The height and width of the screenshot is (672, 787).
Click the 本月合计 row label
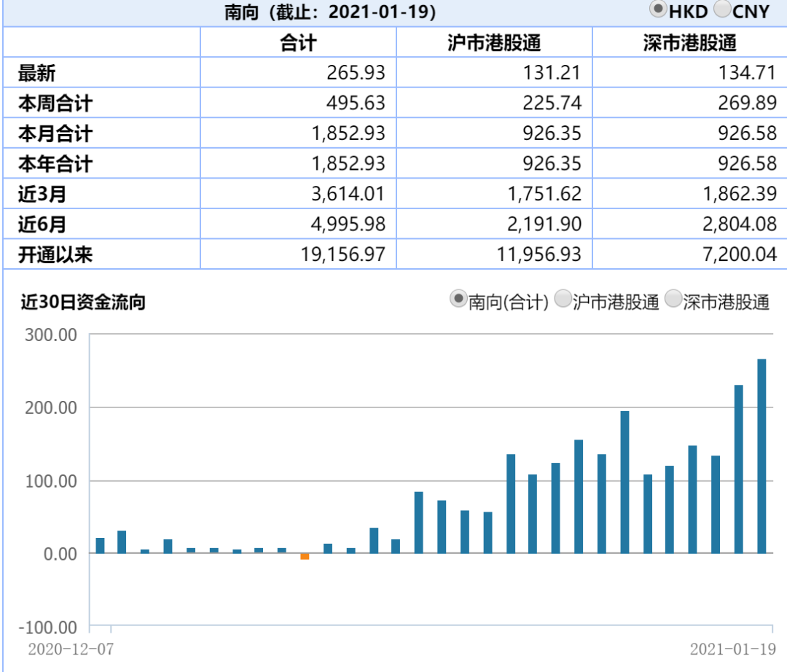coord(55,133)
